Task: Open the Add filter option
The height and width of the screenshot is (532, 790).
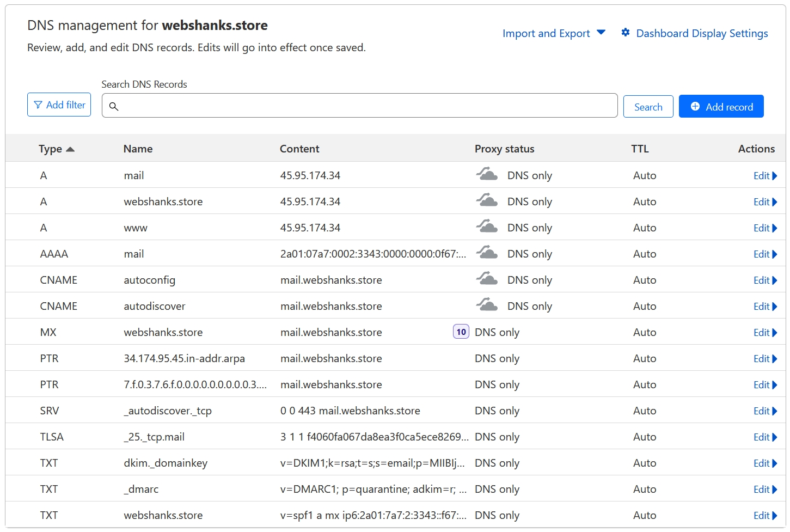Action: tap(59, 105)
